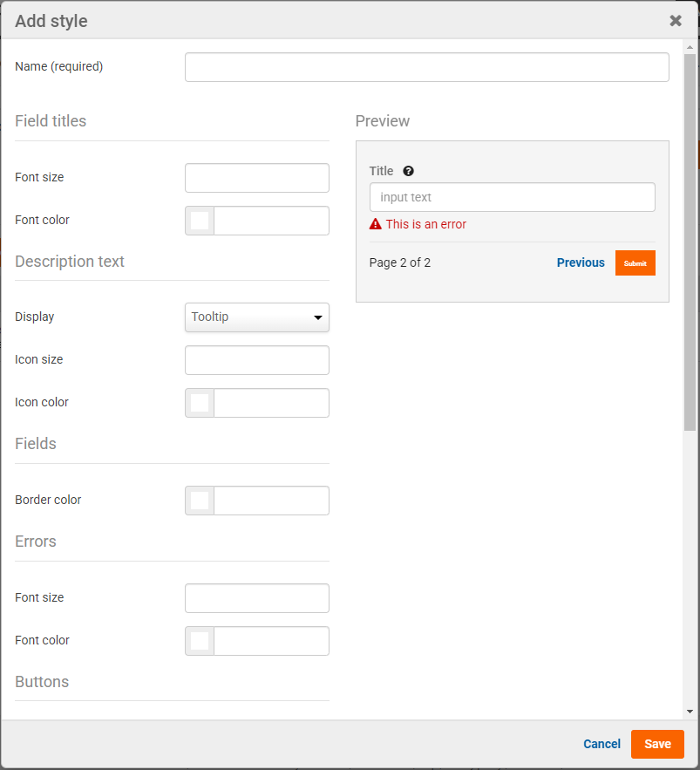
Task: Click the Border color hex text field
Action: (x=271, y=501)
